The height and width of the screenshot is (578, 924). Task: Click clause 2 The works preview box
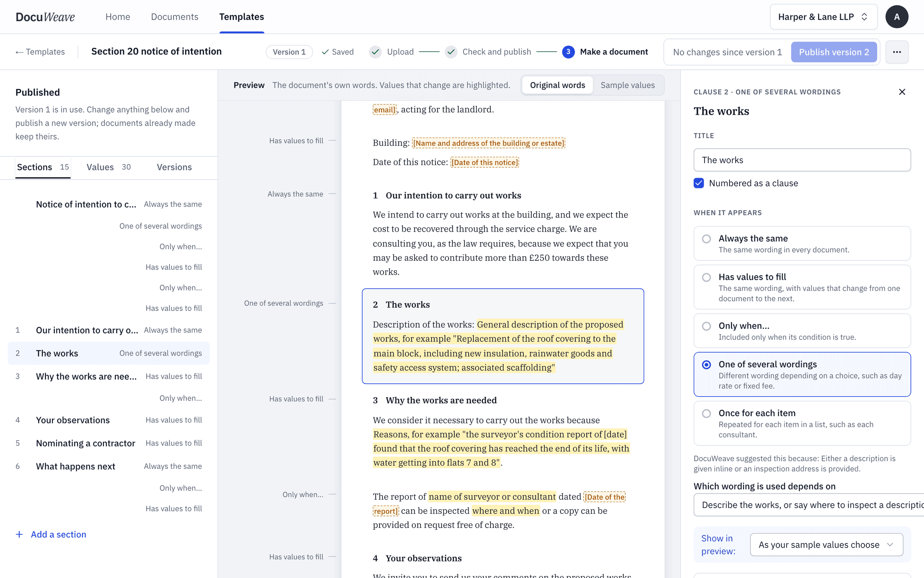pos(503,336)
